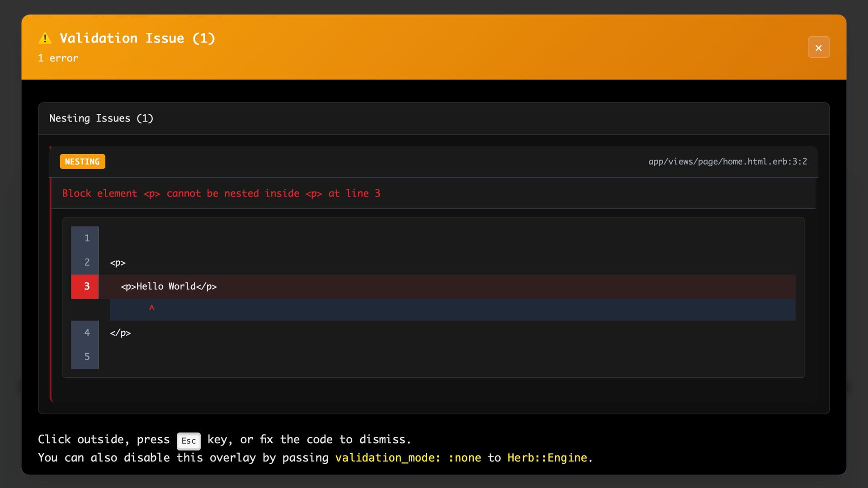This screenshot has width=868, height=488.
Task: Click the warning triangle icon in the header
Action: (45, 38)
